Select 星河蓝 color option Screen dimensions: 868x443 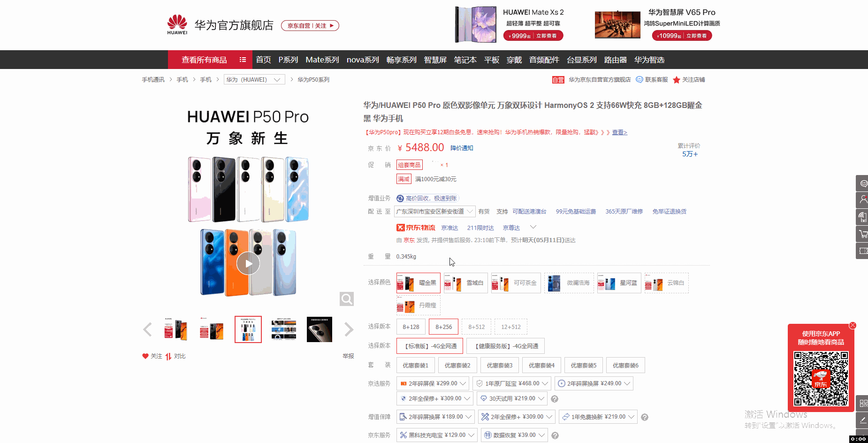pyautogui.click(x=619, y=283)
